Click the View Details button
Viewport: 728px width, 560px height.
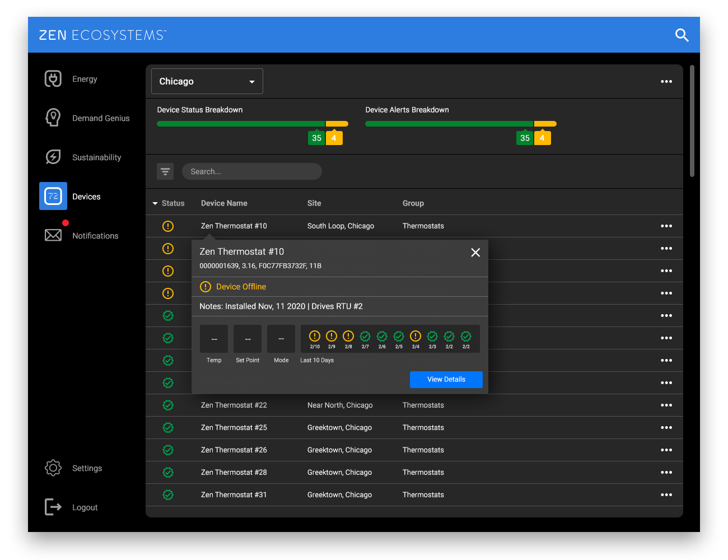click(446, 380)
